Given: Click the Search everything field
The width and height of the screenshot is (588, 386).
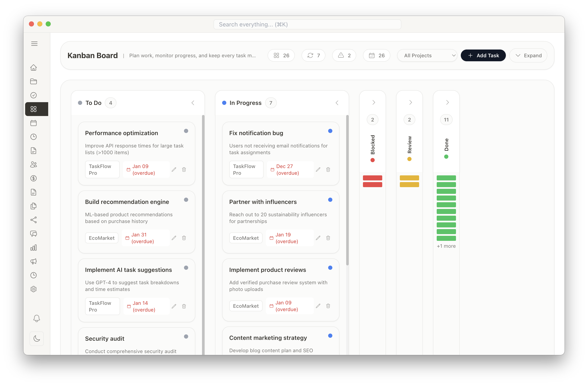Looking at the screenshot, I should (x=307, y=24).
